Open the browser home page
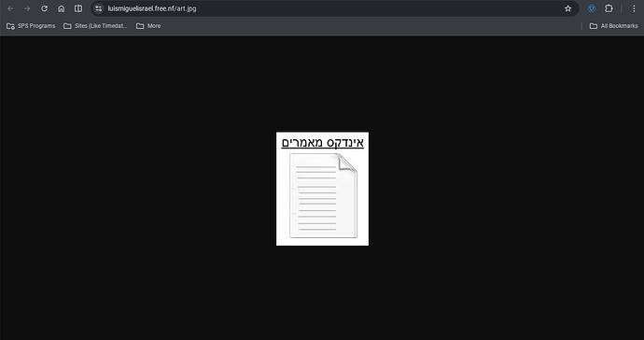The height and width of the screenshot is (340, 644). 62,8
